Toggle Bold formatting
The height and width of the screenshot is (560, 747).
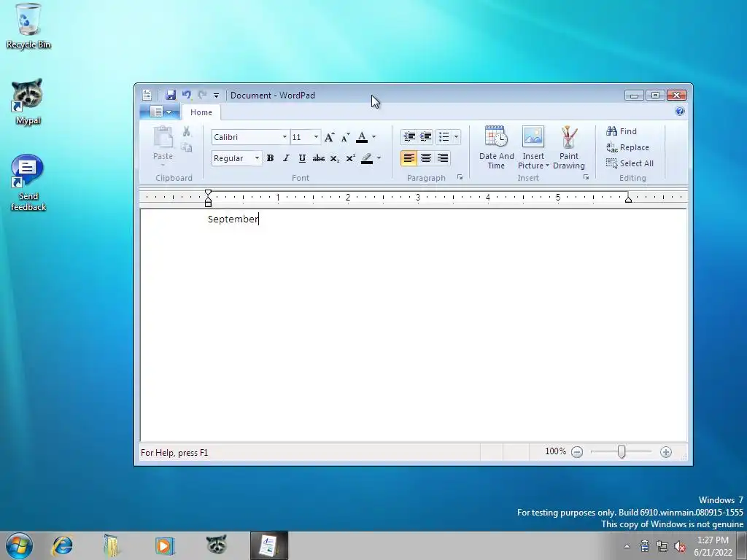[270, 158]
